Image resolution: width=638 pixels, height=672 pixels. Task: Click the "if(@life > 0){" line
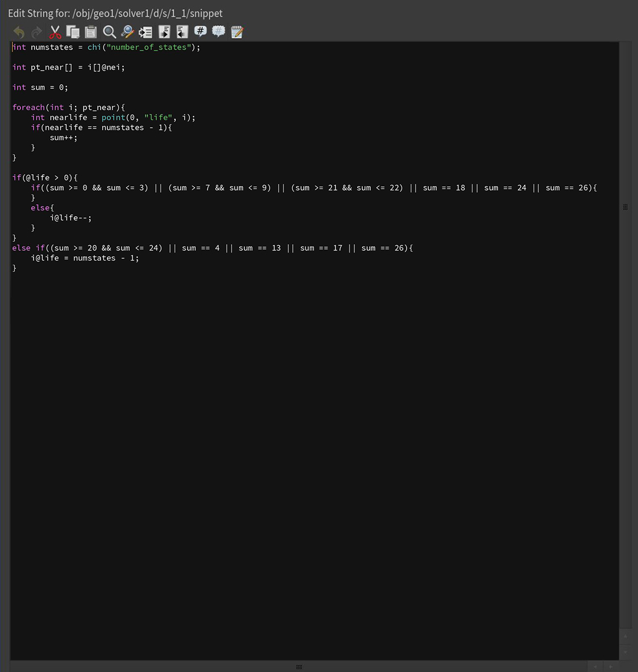point(45,178)
